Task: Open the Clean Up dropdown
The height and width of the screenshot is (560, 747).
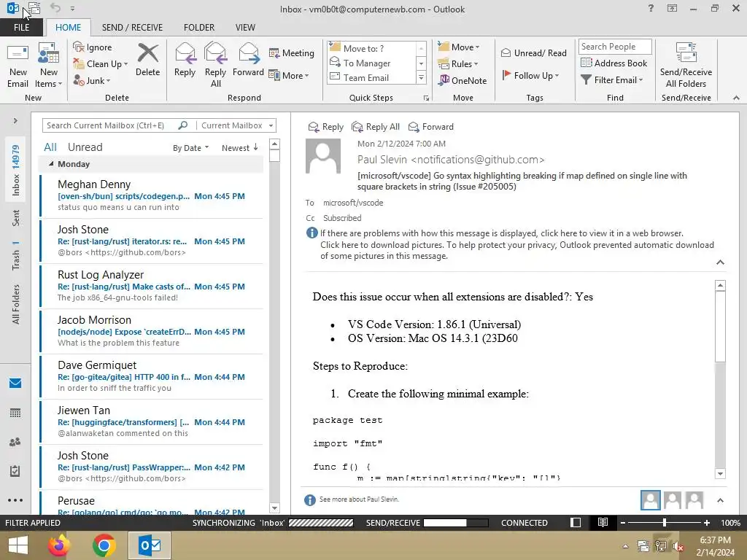Action: pyautogui.click(x=101, y=64)
